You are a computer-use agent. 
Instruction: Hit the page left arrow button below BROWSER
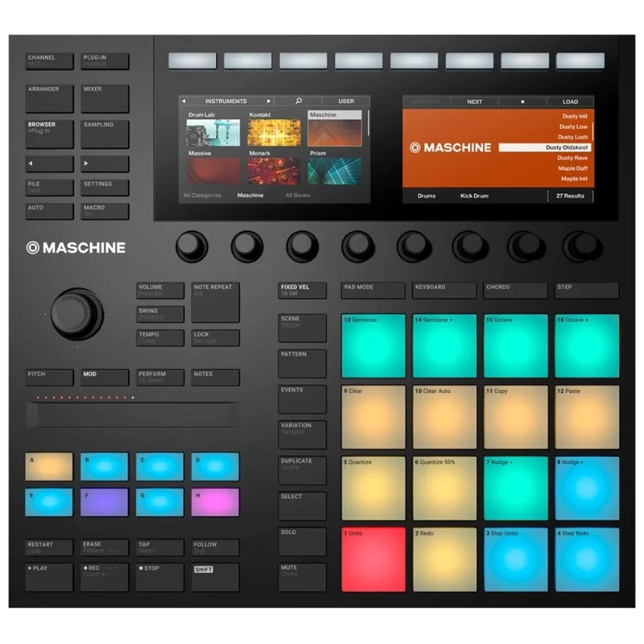click(49, 163)
